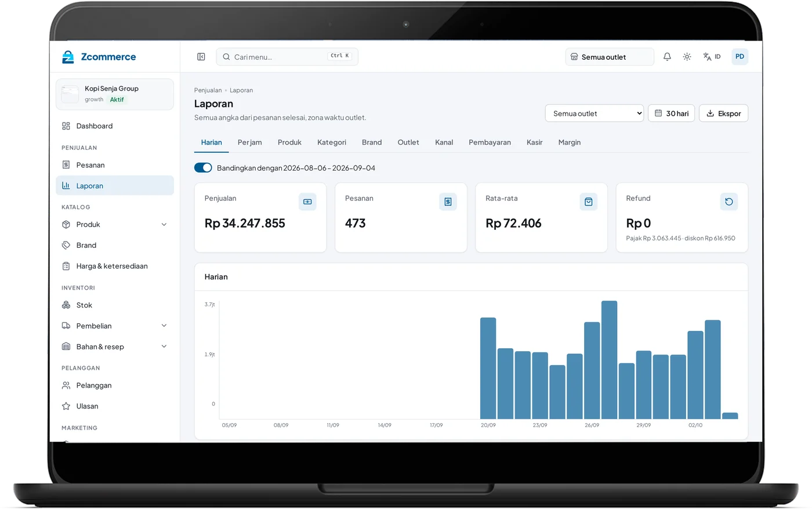Click the Penjualan breadcrumb link
Viewport: 812px width, 509px height.
(208, 90)
